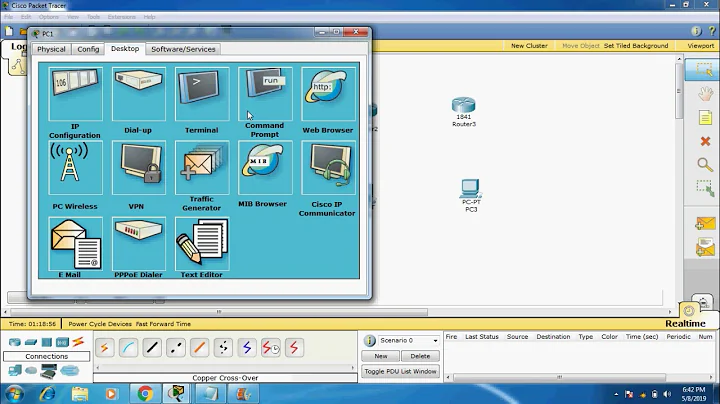Activate the red Delete tool
Viewport: 720px width, 404px height.
[705, 141]
